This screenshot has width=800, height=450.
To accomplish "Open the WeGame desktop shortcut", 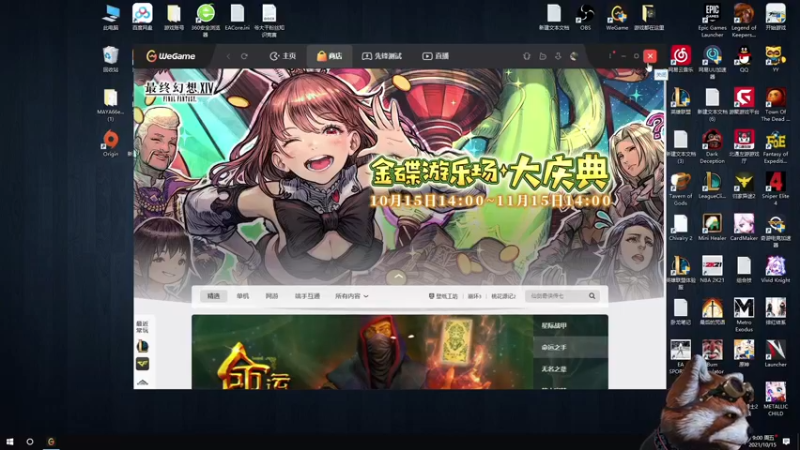I will pyautogui.click(x=617, y=17).
